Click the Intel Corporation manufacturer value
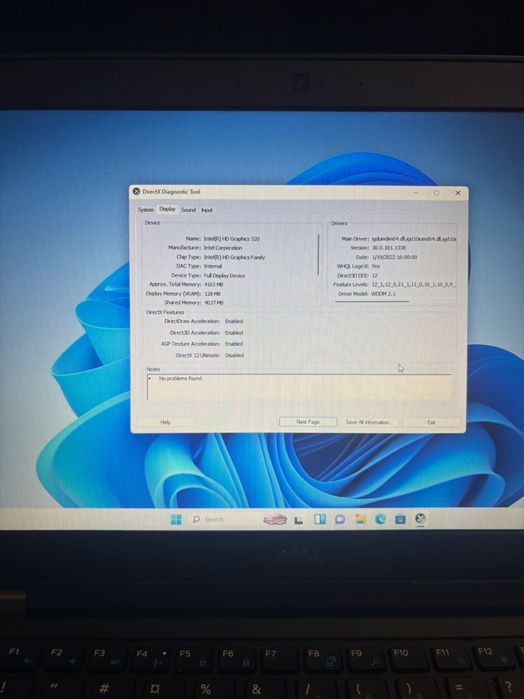Viewport: 524px width, 699px height. click(223, 248)
